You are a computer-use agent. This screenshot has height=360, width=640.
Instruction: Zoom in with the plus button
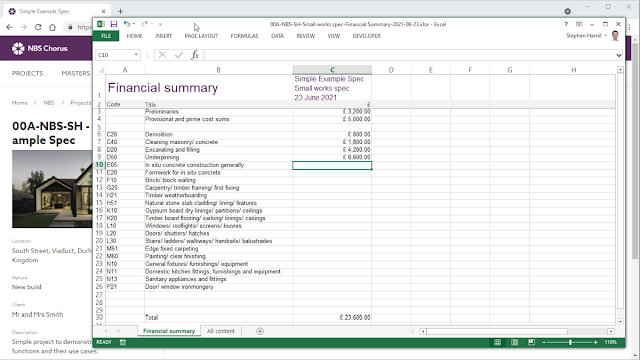click(x=596, y=342)
